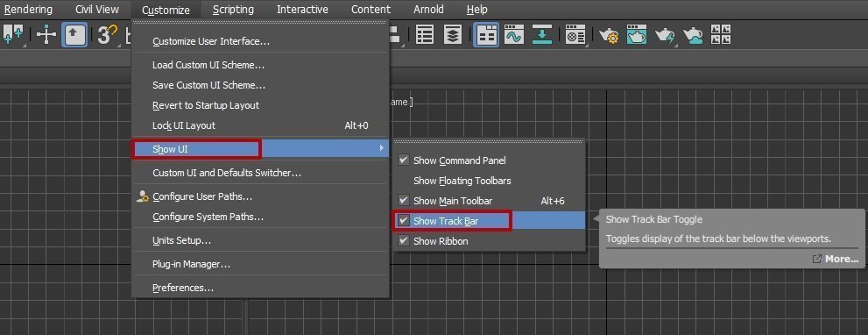The width and height of the screenshot is (868, 335).
Task: Open the Curve Editor icon
Action: (x=514, y=35)
